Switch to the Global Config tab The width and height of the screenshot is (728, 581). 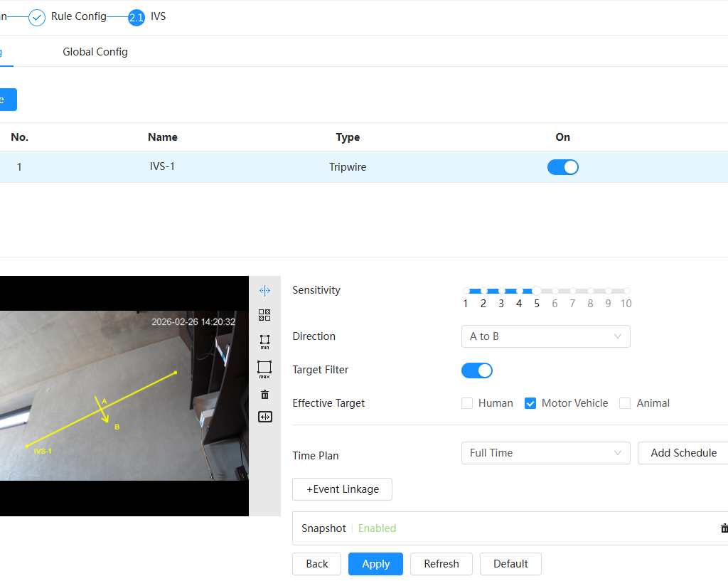(95, 52)
